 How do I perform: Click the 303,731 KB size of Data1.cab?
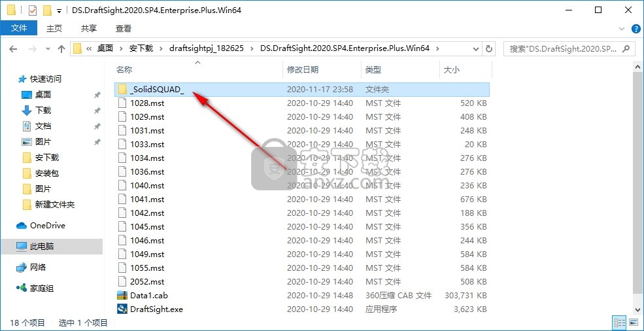466,295
